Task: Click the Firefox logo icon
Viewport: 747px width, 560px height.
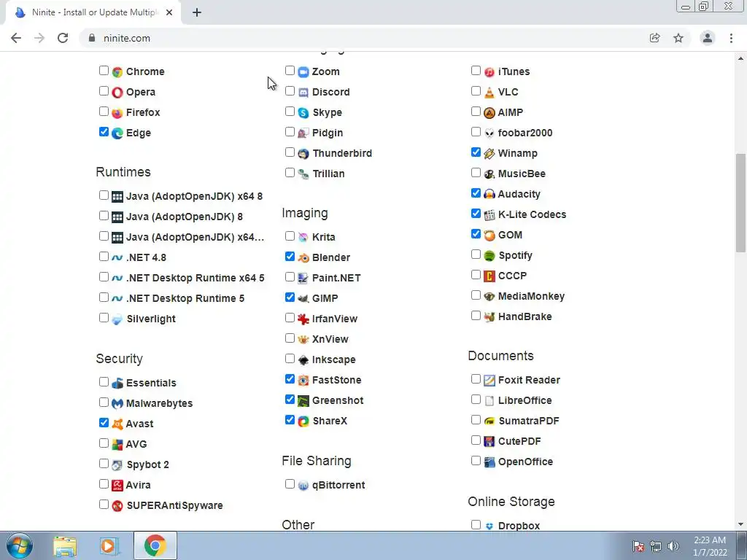Action: 117,113
